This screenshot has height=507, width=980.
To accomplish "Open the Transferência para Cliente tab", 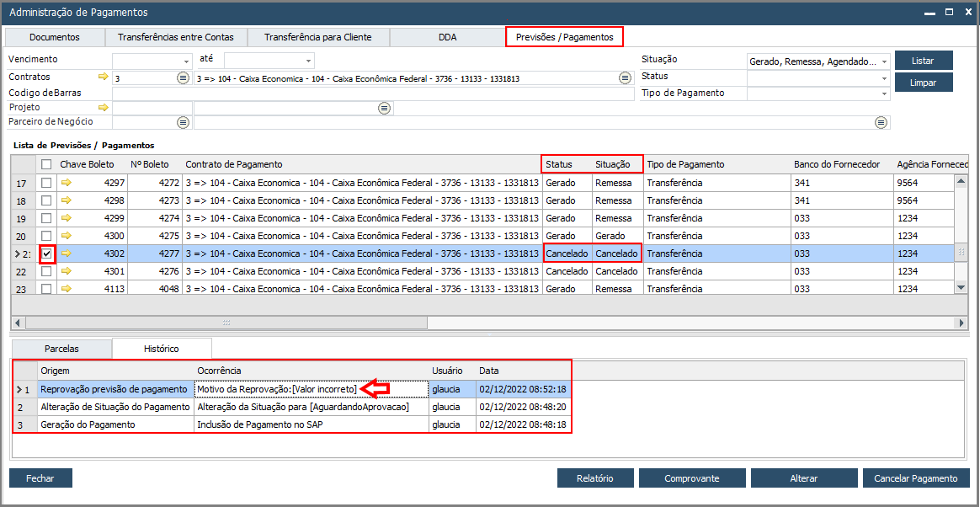I will click(318, 37).
